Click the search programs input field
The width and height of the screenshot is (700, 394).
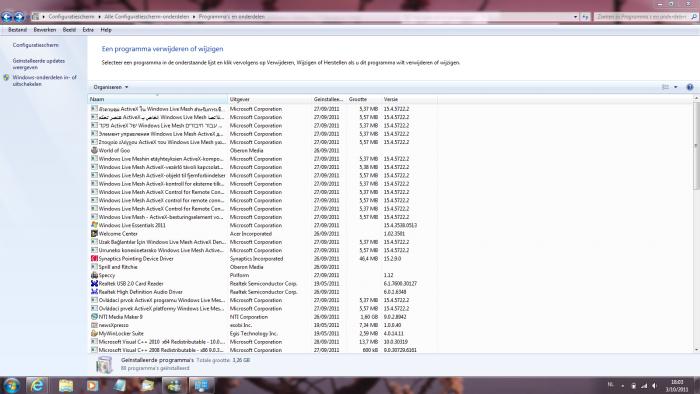point(642,17)
